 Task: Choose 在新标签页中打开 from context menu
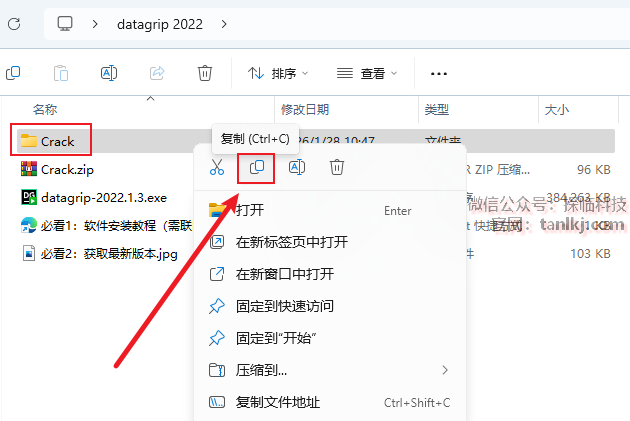tap(329, 242)
